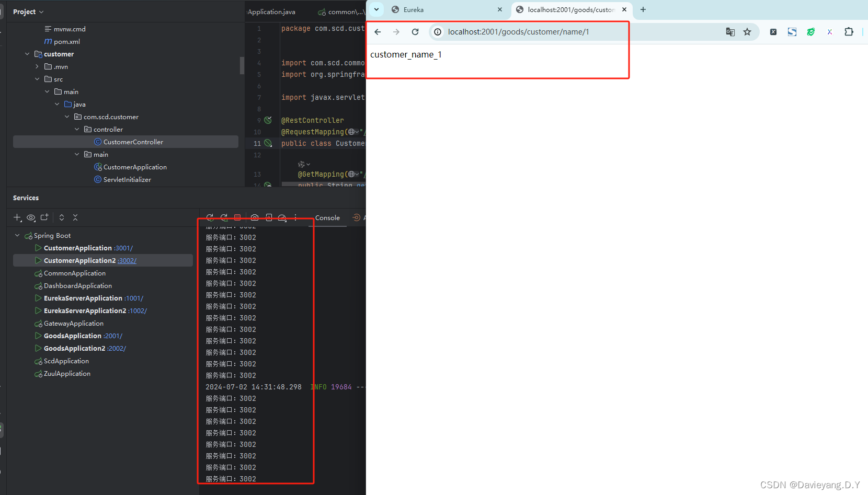This screenshot has width=868, height=495.
Task: Open the Application.java editor tab
Action: (x=271, y=11)
